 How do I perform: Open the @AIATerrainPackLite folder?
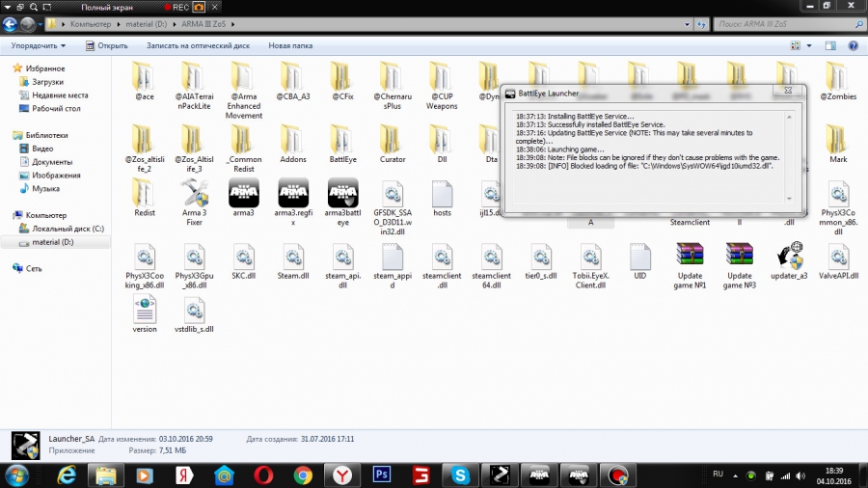194,86
